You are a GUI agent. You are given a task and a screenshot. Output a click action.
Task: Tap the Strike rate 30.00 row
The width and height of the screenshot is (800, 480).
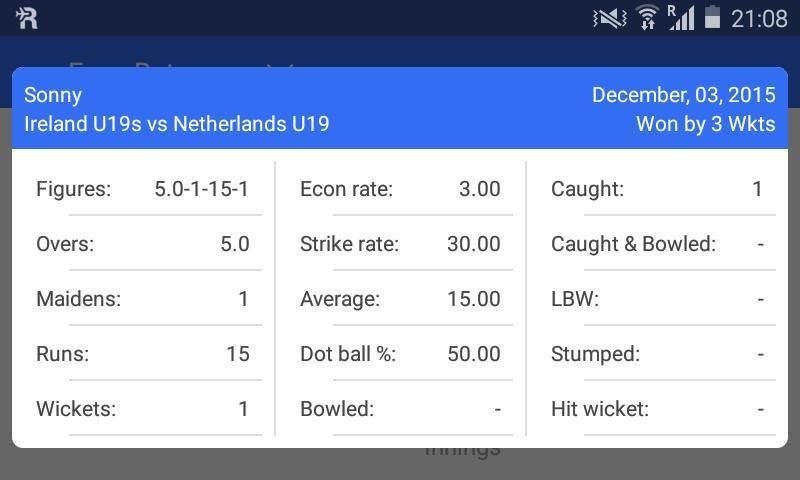coord(400,244)
